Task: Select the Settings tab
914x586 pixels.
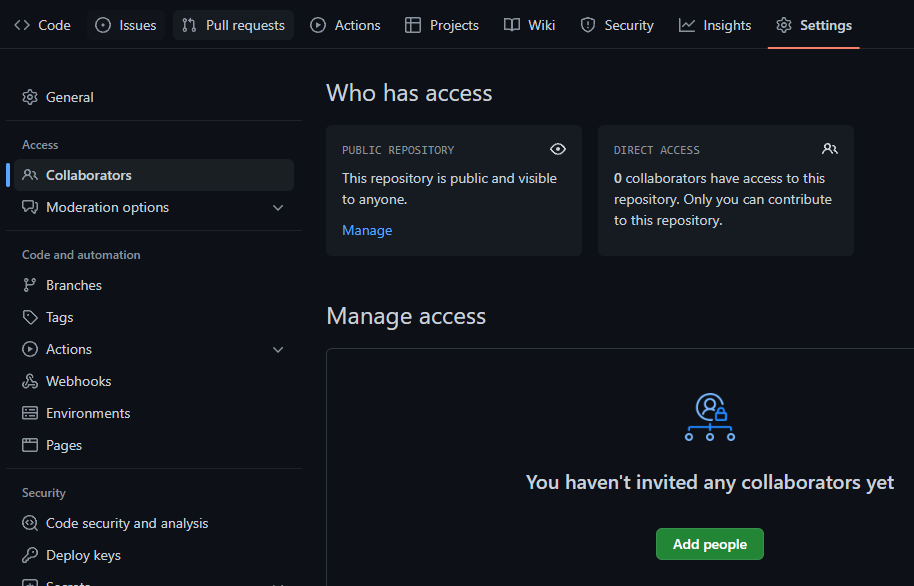Action: point(814,25)
